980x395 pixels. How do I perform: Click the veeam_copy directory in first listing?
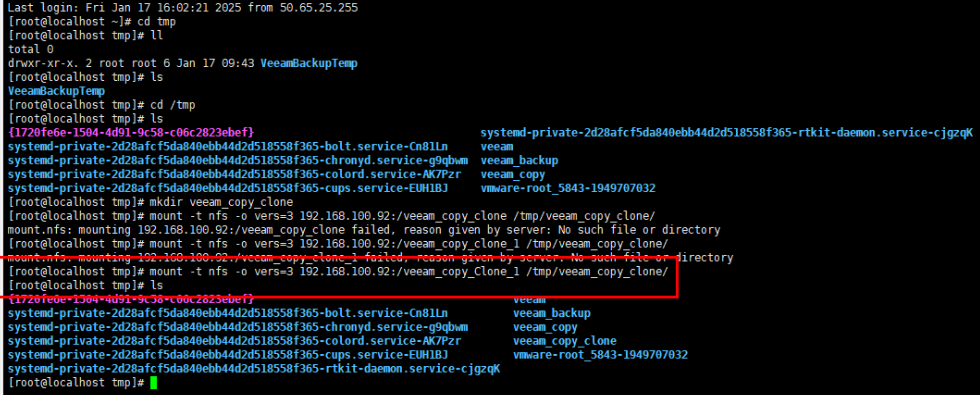pos(512,174)
